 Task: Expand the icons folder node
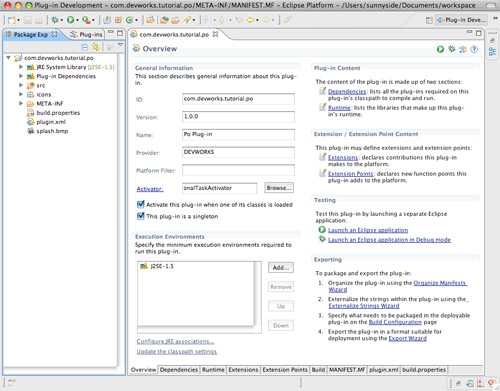21,94
